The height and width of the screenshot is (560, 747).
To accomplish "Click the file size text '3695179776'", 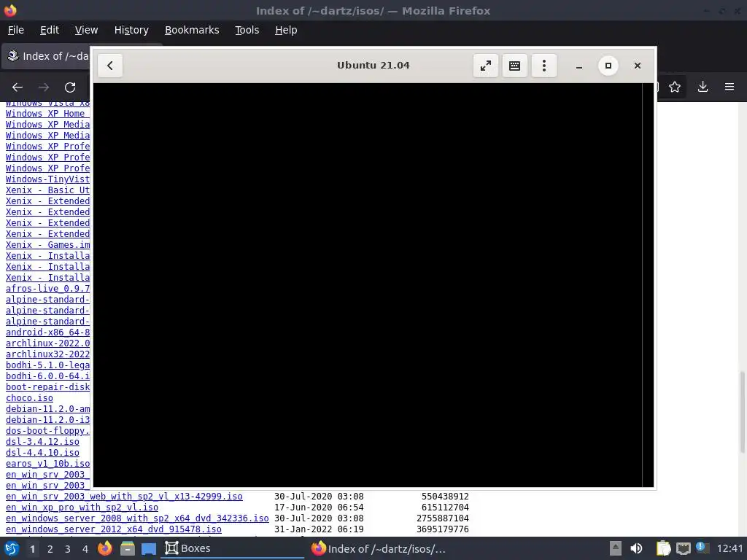I will (x=443, y=529).
